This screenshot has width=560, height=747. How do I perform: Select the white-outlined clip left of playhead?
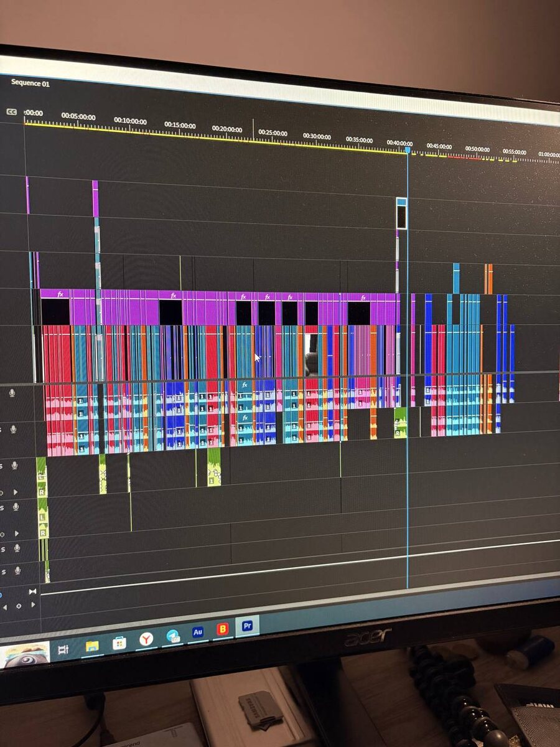401,214
